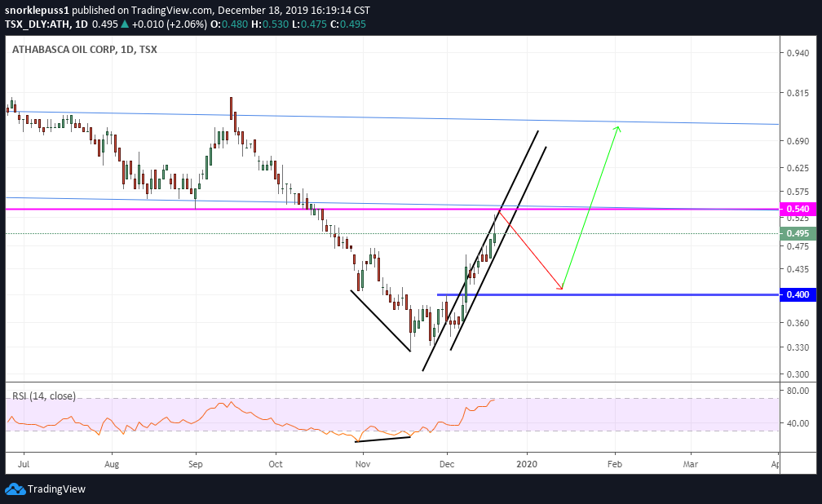
Task: Click the 2020 date label on time axis
Action: 527,464
